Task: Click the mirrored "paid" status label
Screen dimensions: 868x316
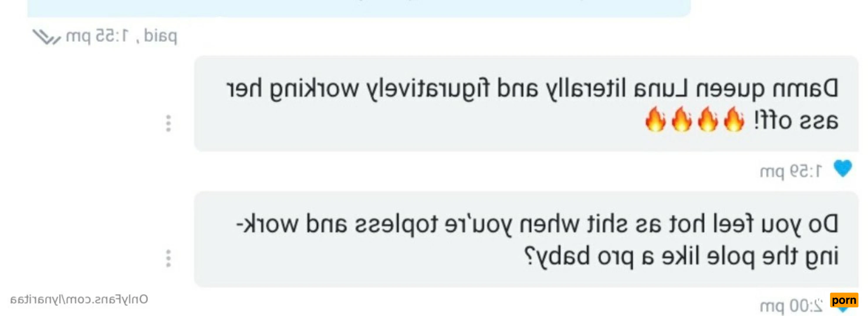Action: coord(161,36)
